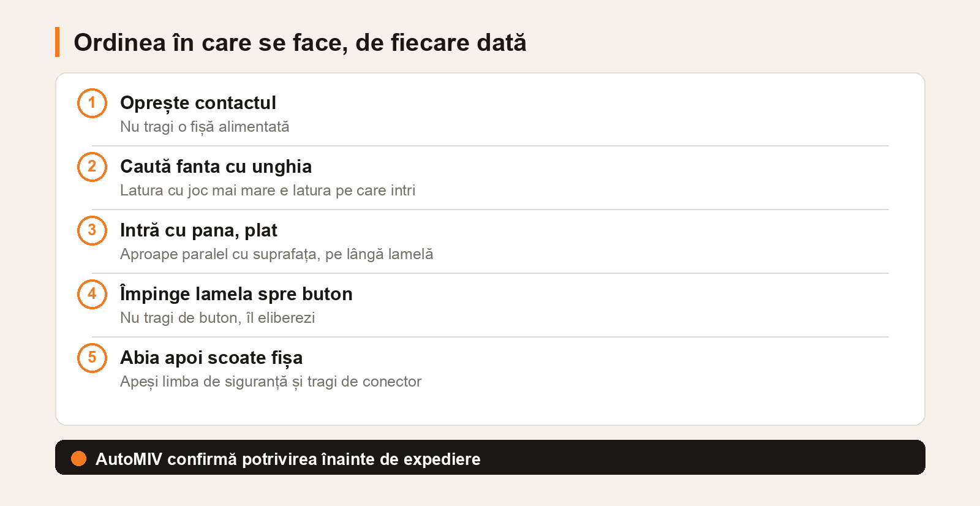
Task: Click 'Împinge lamela spre buton' title
Action: click(236, 294)
